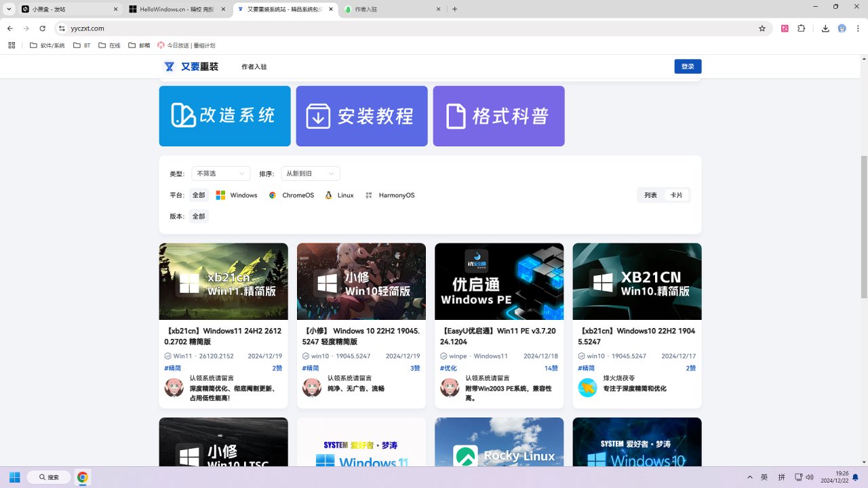Click the 拼 input method indicator
Image resolution: width=868 pixels, height=488 pixels.
tap(782, 477)
